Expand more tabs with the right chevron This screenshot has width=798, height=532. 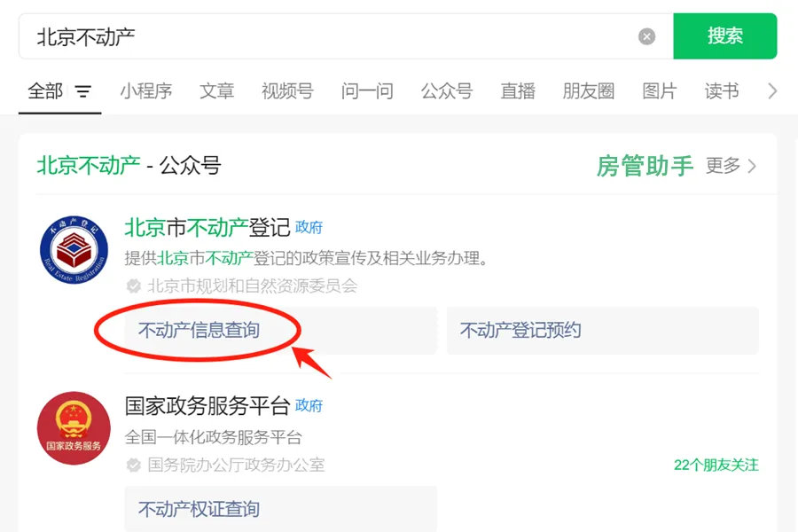(x=772, y=91)
